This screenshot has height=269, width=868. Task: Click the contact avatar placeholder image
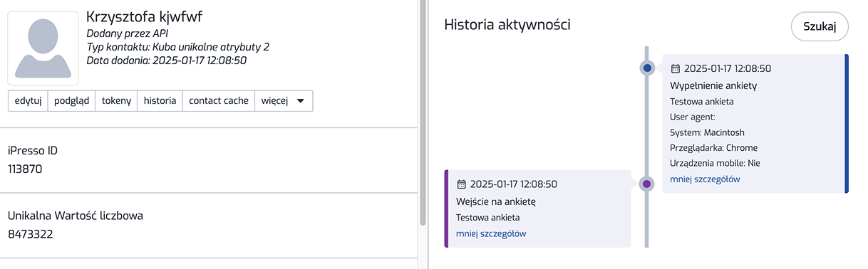tap(43, 48)
